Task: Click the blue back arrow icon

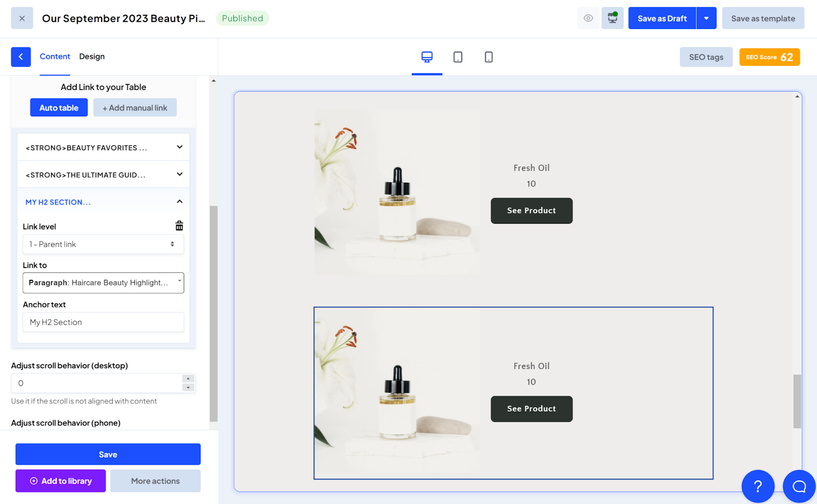Action: tap(21, 57)
